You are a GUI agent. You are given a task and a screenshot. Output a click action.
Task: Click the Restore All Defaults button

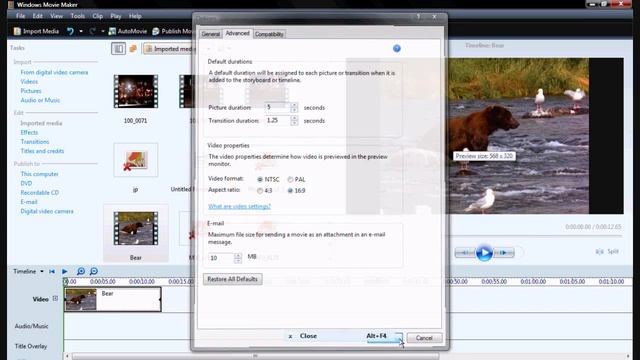(x=233, y=279)
